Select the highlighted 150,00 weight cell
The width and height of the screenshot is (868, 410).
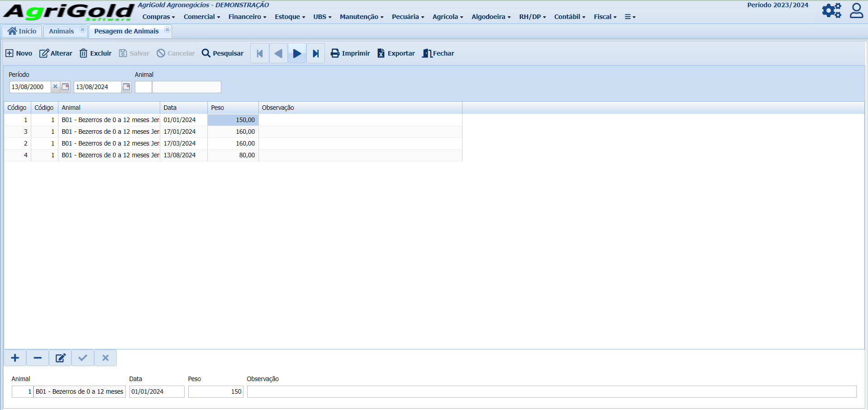233,120
